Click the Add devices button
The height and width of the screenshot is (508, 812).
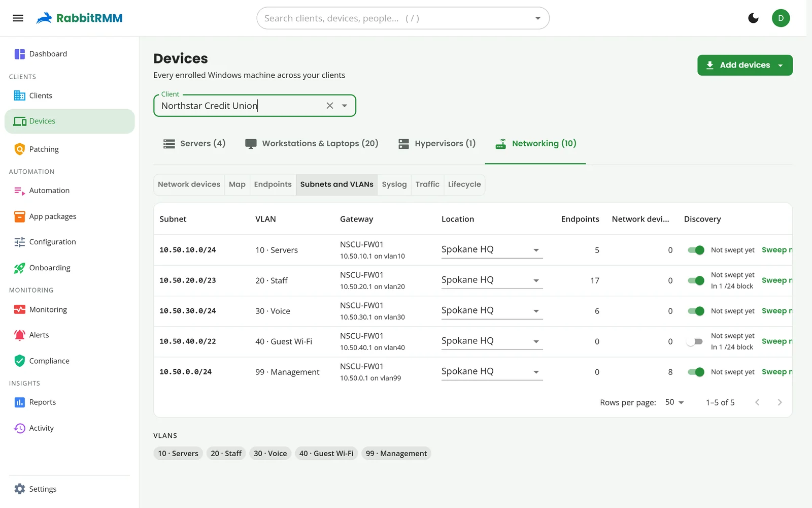[x=745, y=65]
